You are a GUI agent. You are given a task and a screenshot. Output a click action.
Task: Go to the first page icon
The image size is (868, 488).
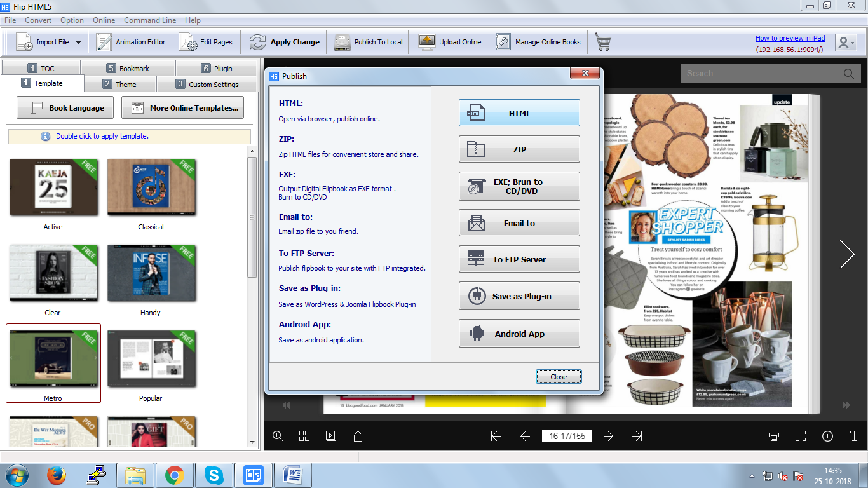tap(496, 436)
